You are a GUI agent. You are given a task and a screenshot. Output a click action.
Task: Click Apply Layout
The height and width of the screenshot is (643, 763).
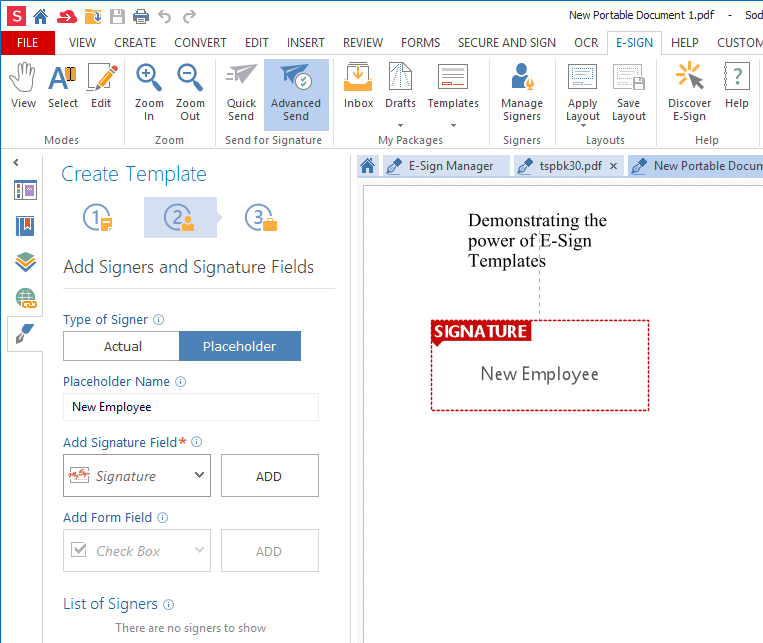pos(582,92)
